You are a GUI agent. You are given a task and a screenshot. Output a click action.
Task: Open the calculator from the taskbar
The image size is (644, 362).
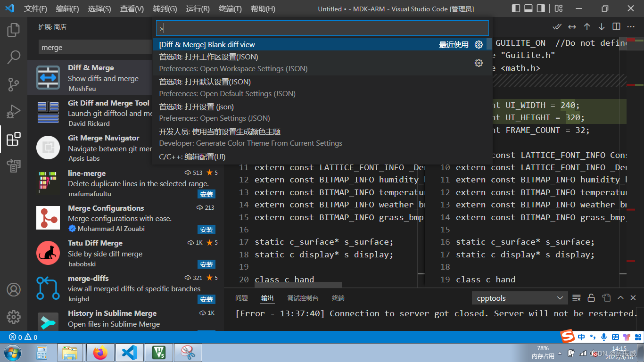point(41,353)
